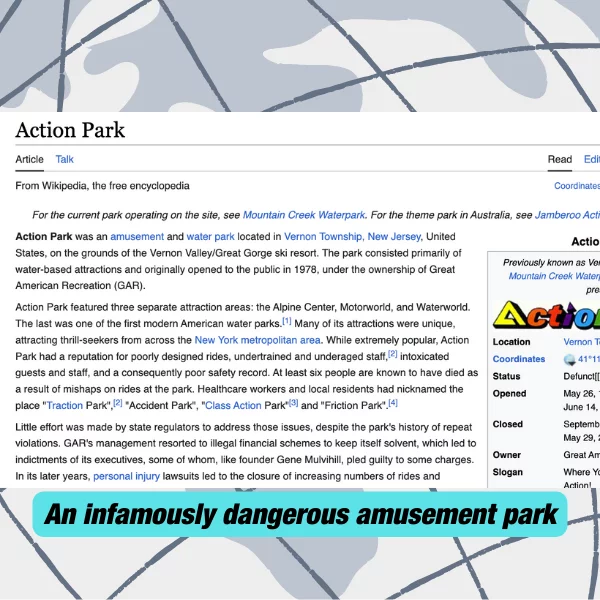Screen dimensions: 600x600
Task: Click the infobox 'Location' label
Action: pyautogui.click(x=511, y=342)
